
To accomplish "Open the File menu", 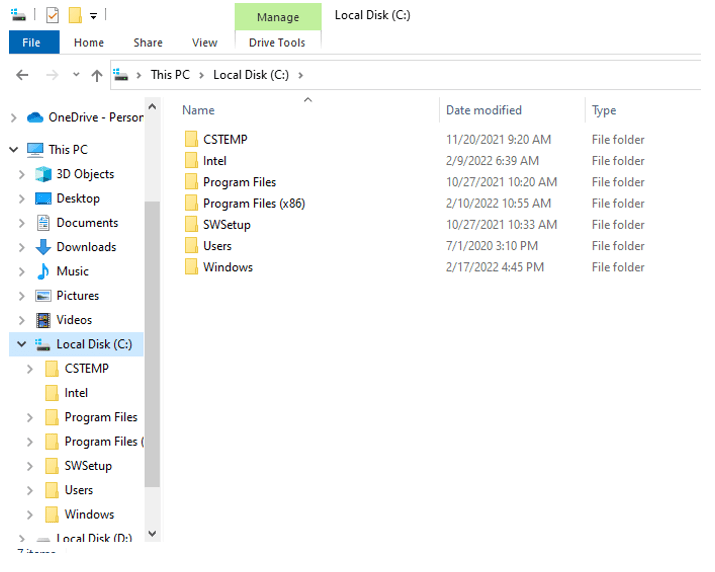I will (32, 43).
